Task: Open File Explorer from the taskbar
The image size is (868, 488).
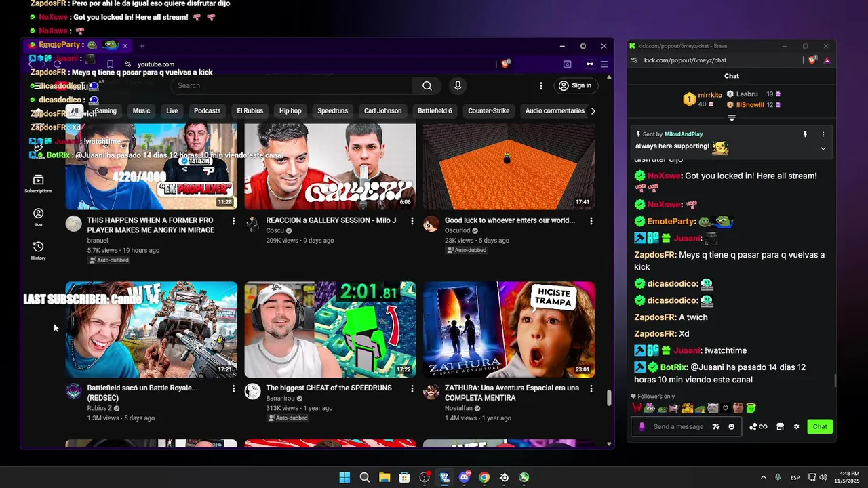Action: tap(384, 477)
